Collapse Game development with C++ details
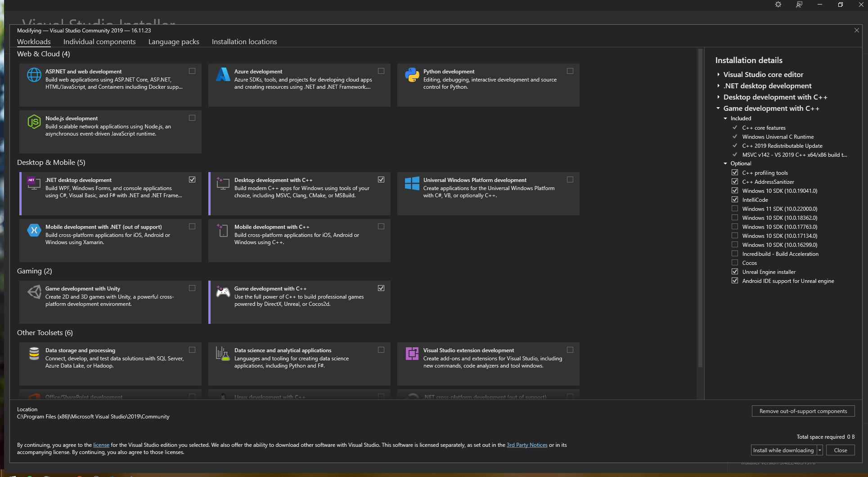This screenshot has width=868, height=477. pos(718,109)
